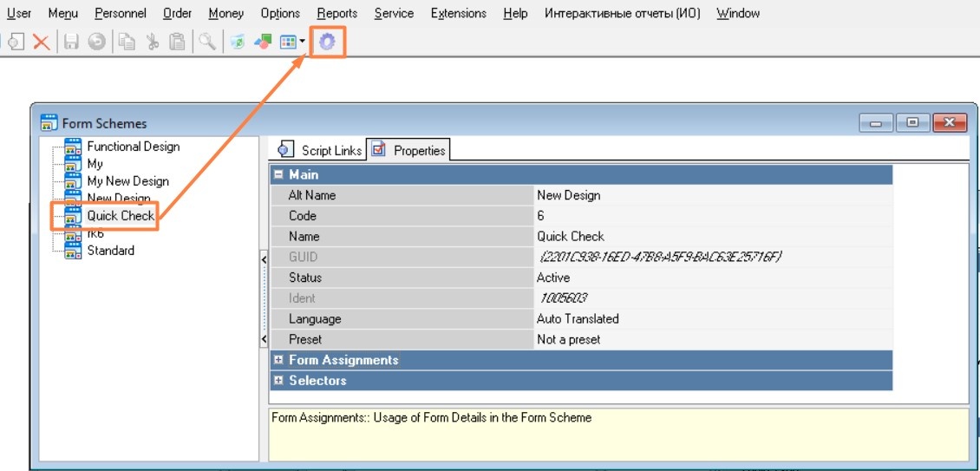Click the copy icon in the toolbar
The image size is (980, 471).
(127, 42)
